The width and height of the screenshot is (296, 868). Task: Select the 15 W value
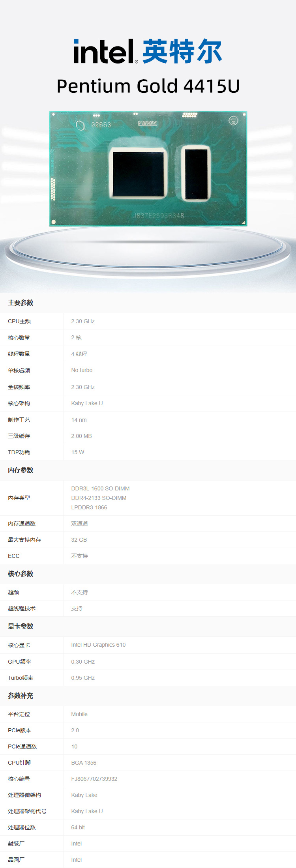pyautogui.click(x=78, y=452)
